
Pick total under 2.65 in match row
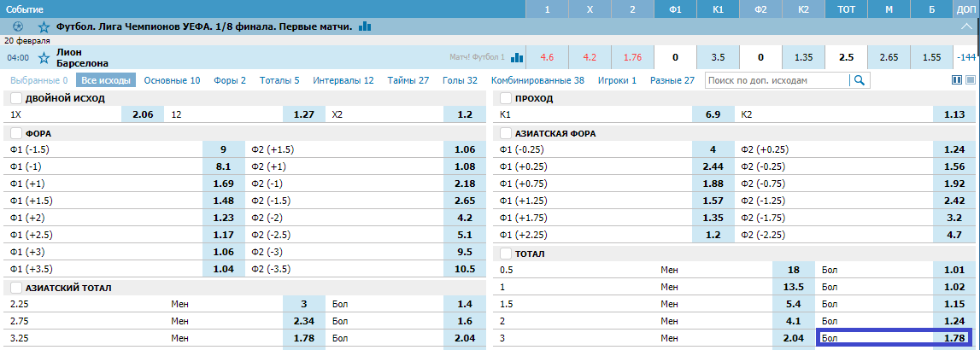(x=888, y=57)
